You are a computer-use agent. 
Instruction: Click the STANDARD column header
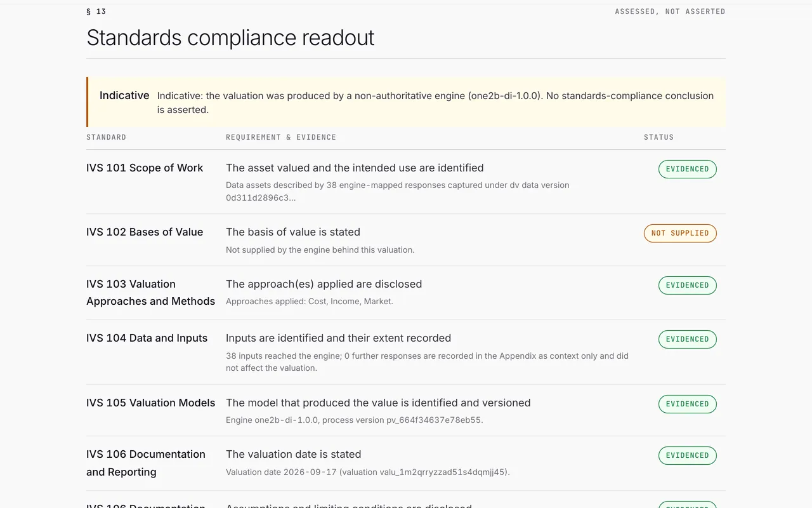pos(106,137)
